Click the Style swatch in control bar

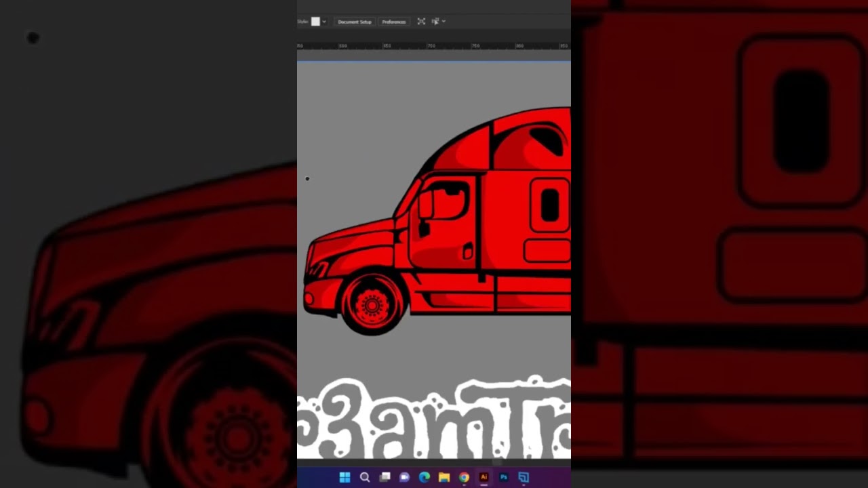315,22
